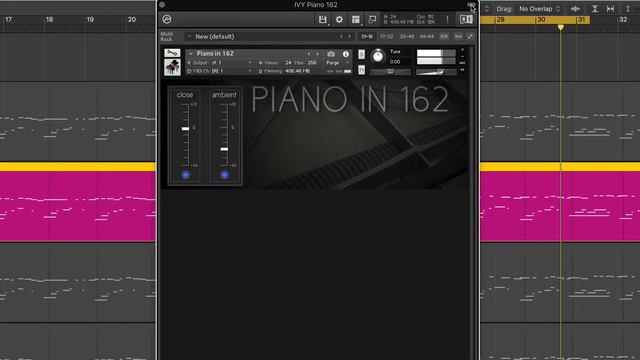Image resolution: width=640 pixels, height=360 pixels.
Task: Open the Purge dropdown menu
Action: click(338, 63)
